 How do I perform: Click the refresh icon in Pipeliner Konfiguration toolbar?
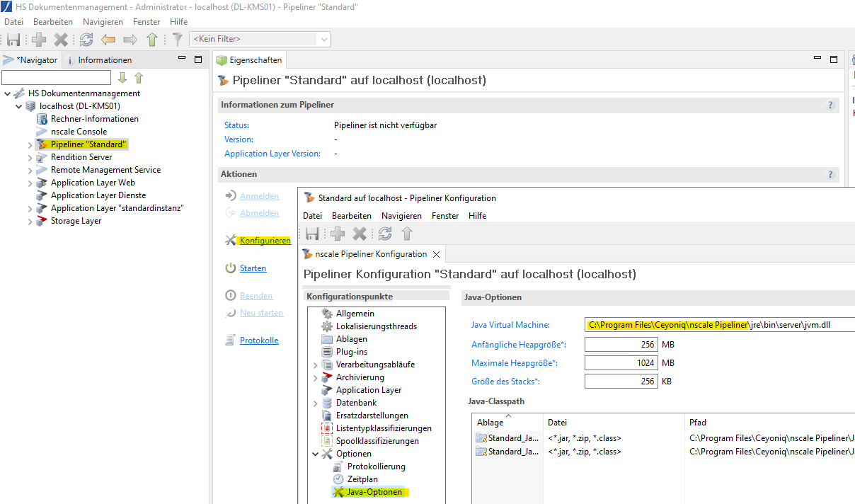385,234
